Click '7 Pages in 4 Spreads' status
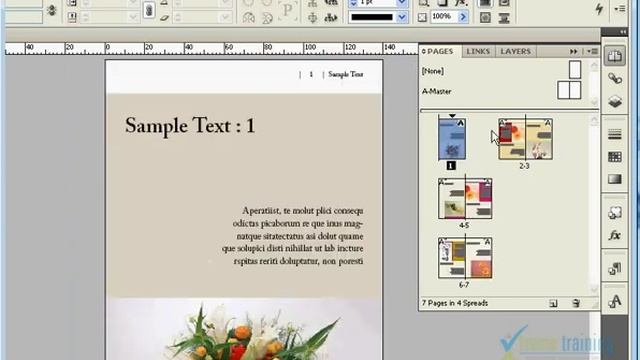This screenshot has width=640, height=360. pos(455,303)
